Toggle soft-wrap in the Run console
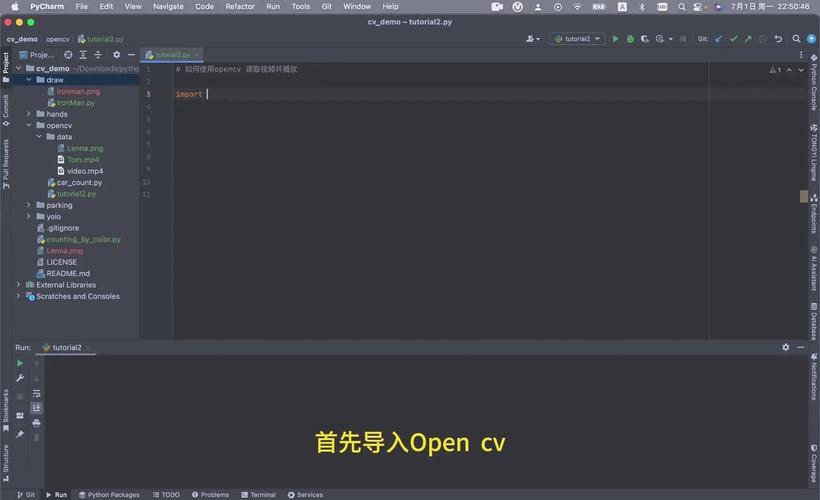 tap(36, 393)
